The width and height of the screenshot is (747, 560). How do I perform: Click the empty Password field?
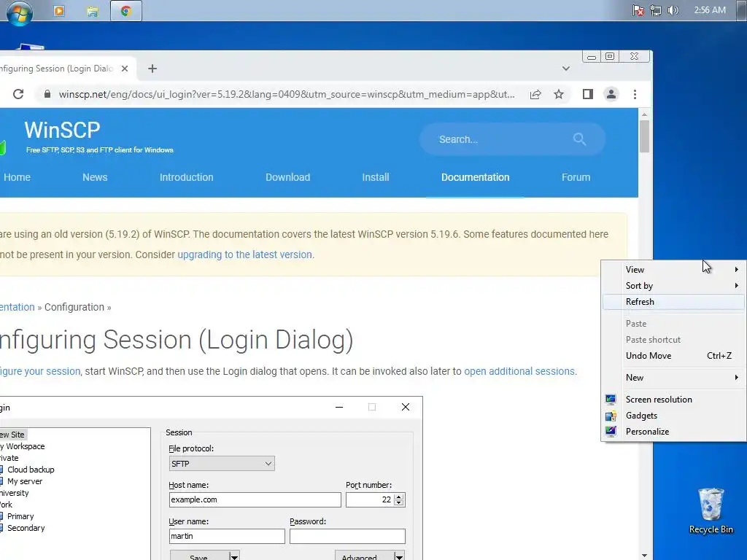click(x=347, y=536)
